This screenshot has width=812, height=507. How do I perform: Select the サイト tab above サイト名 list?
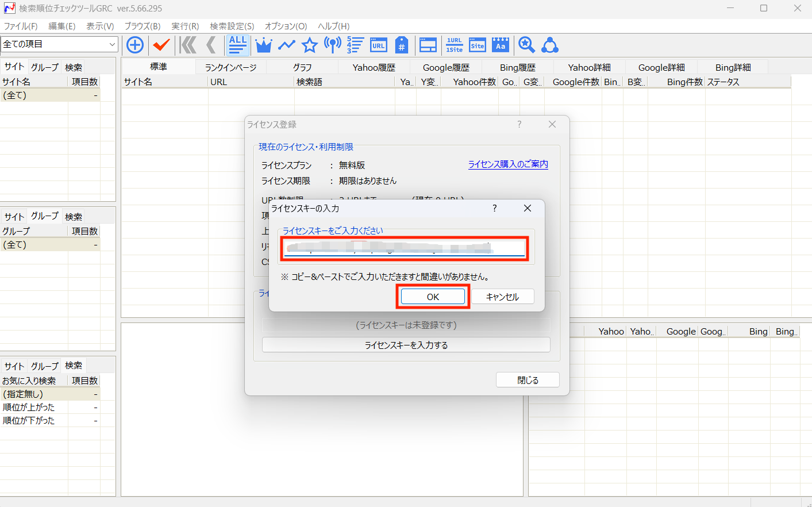pyautogui.click(x=14, y=67)
